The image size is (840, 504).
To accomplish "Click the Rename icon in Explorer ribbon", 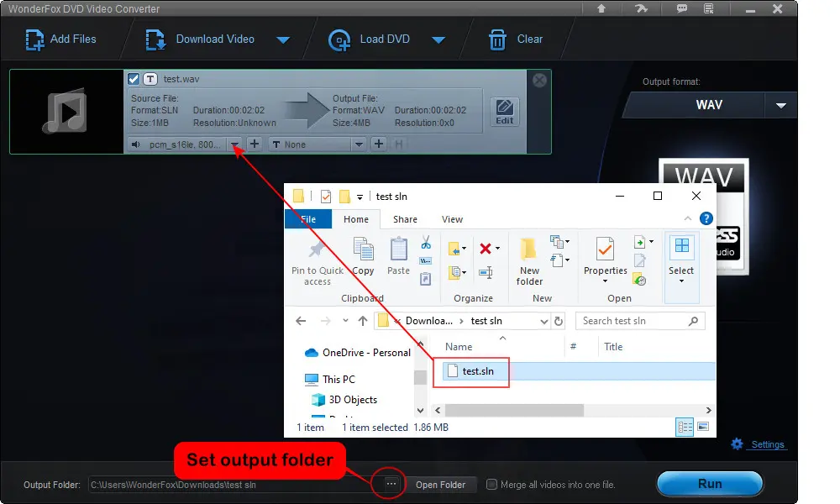I will click(x=486, y=273).
